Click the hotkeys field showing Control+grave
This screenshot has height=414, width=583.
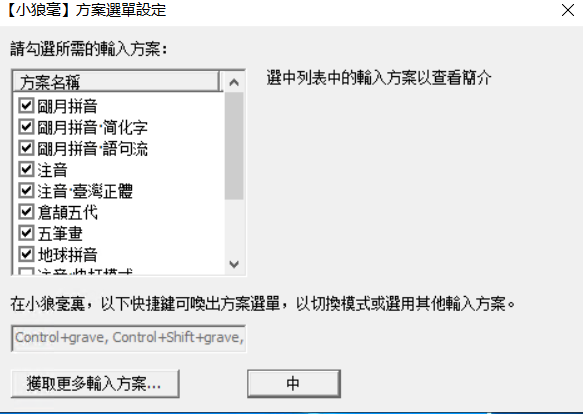(x=128, y=338)
